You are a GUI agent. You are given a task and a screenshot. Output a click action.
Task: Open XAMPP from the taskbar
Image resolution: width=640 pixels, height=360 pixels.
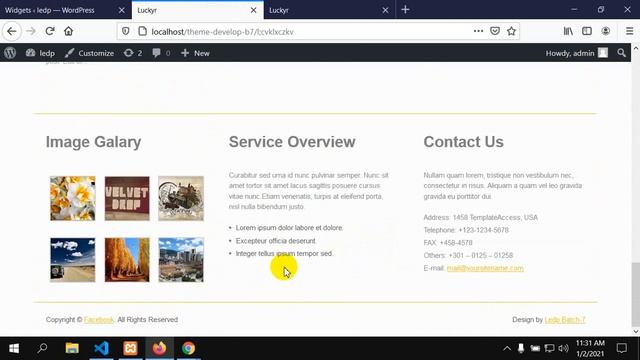pos(130,348)
